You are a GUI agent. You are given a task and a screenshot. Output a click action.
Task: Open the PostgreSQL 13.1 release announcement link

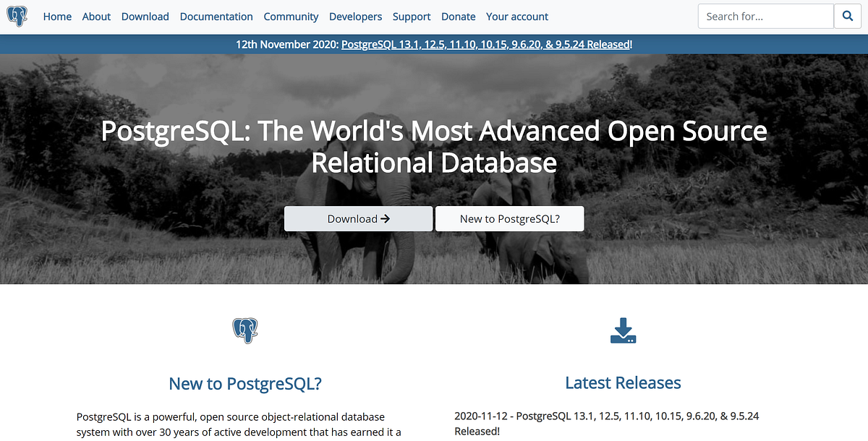click(485, 44)
